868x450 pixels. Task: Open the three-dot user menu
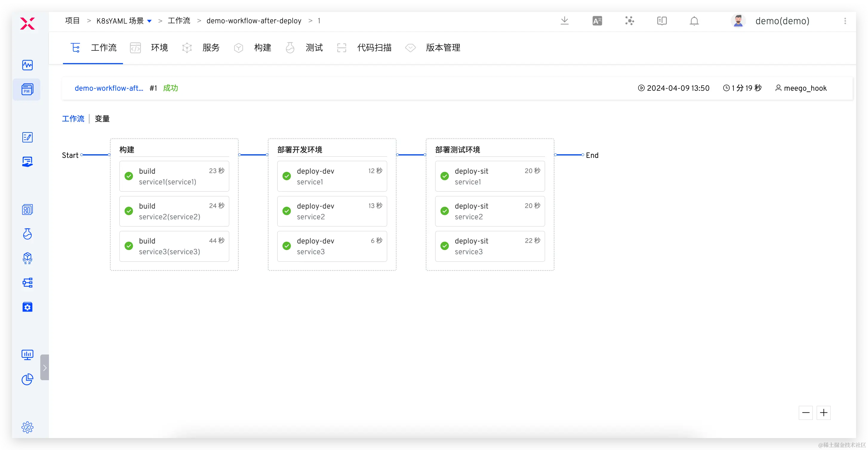(x=845, y=21)
